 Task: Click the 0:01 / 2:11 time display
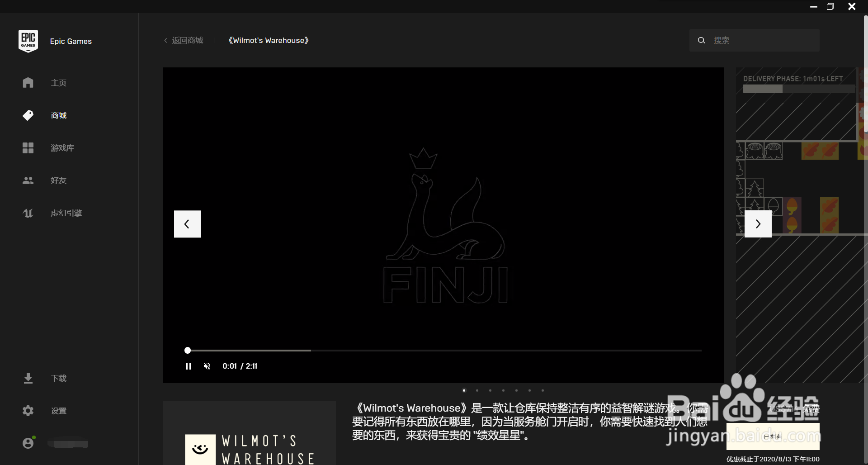[x=240, y=366]
